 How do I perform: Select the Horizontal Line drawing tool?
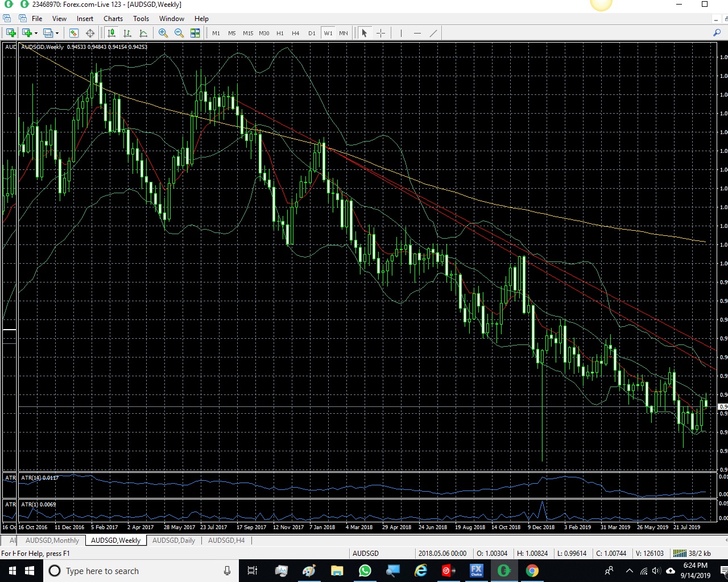click(x=417, y=33)
